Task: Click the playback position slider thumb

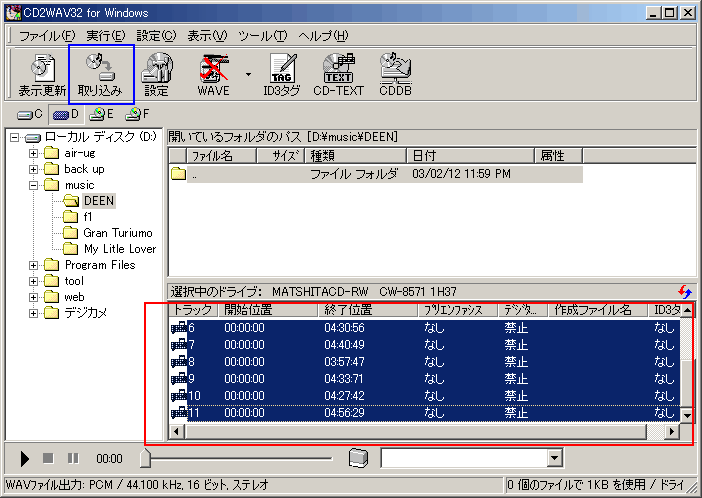Action: 145,458
